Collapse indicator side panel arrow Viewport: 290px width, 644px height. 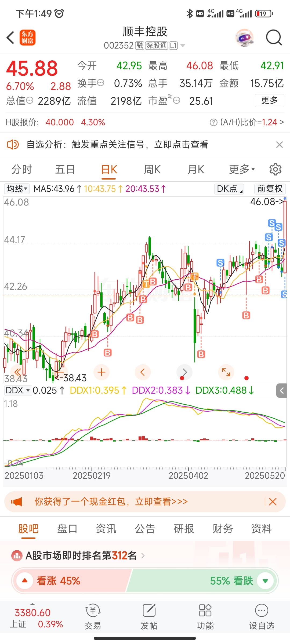(282, 390)
